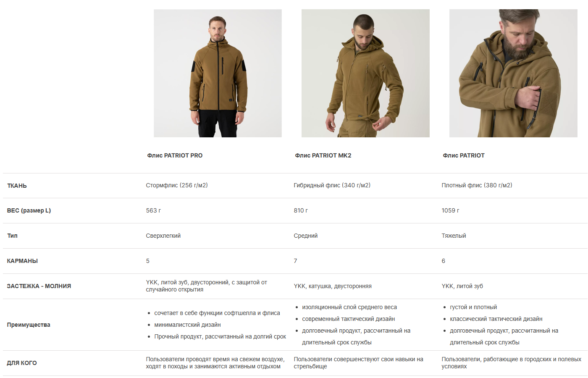Click the минималистский дизайн bullet item
The width and height of the screenshot is (588, 378).
pyautogui.click(x=187, y=325)
